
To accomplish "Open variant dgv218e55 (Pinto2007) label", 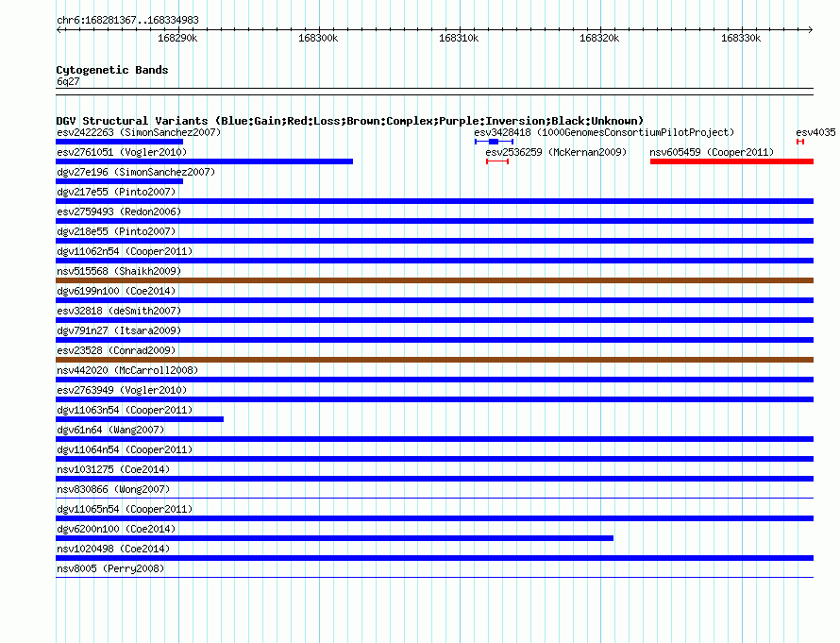I will 116,231.
